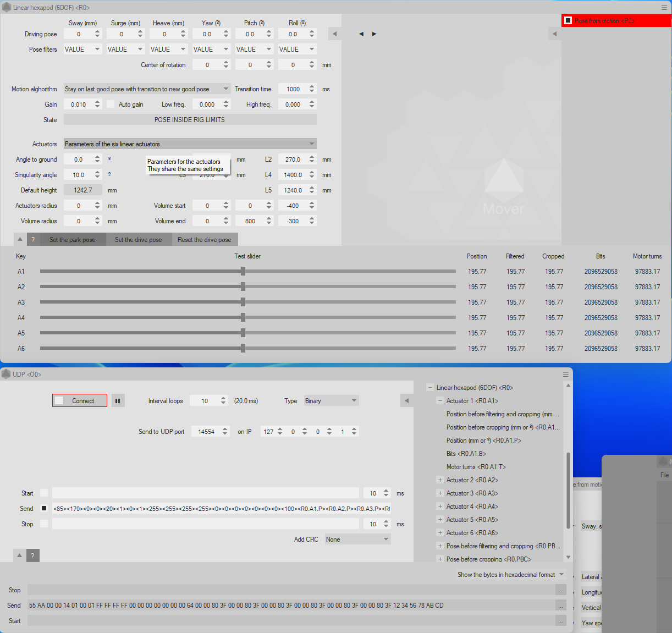Image resolution: width=672 pixels, height=633 pixels.
Task: Move the A1 test slider
Action: (x=243, y=271)
